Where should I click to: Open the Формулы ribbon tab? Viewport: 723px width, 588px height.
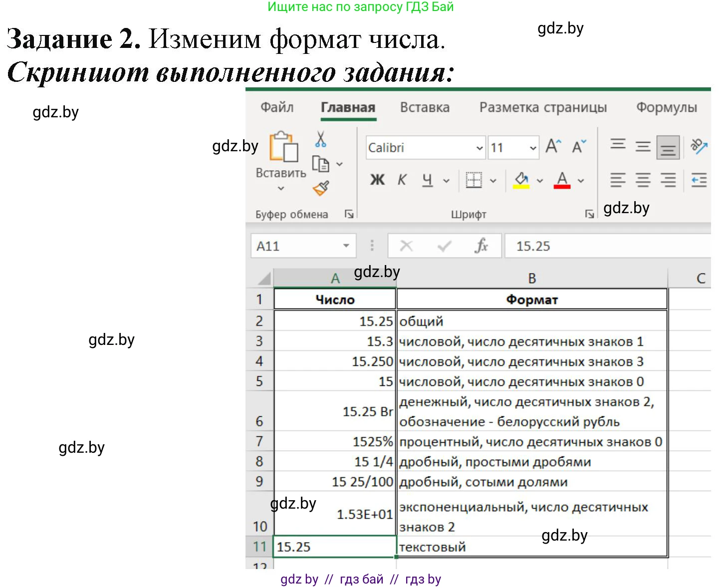[x=667, y=107]
